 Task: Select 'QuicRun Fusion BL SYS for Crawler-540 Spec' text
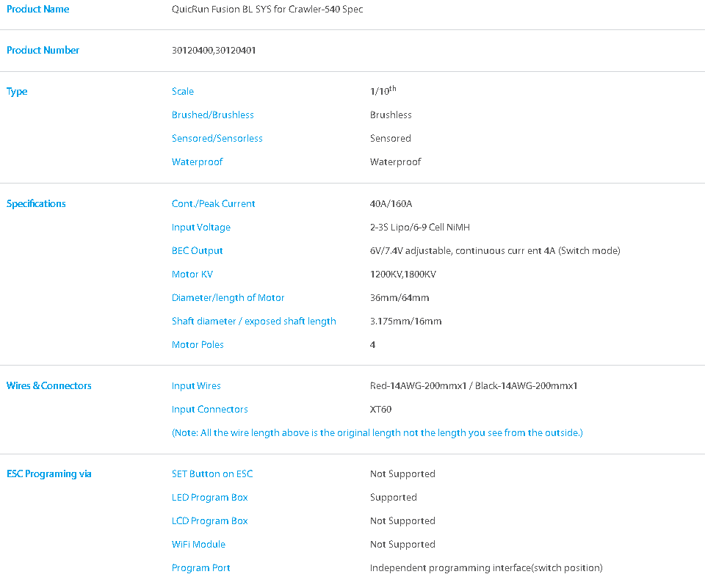tap(267, 10)
